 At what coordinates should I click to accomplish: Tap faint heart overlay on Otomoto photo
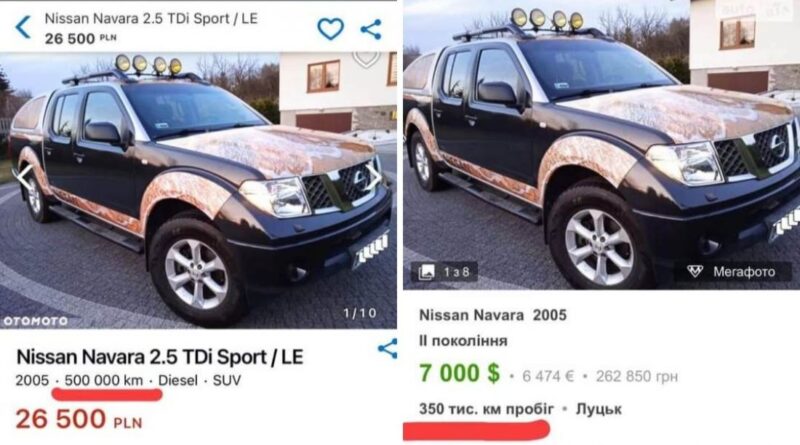coord(366,59)
